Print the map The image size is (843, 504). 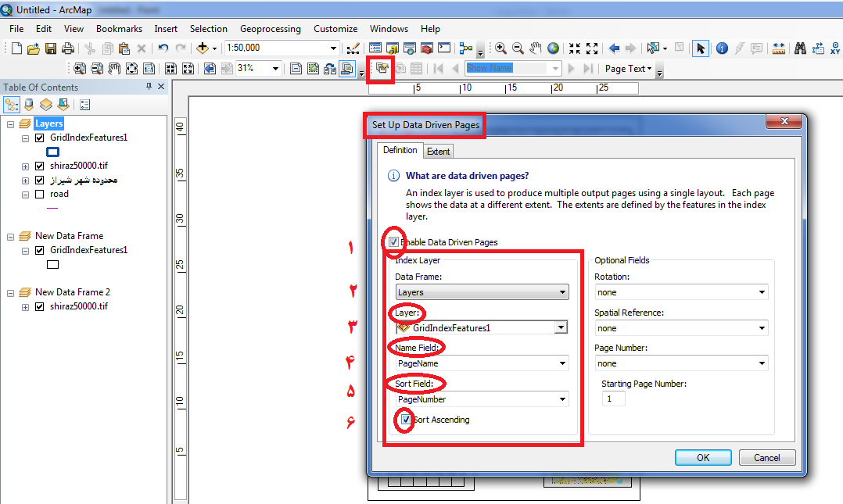(68, 48)
